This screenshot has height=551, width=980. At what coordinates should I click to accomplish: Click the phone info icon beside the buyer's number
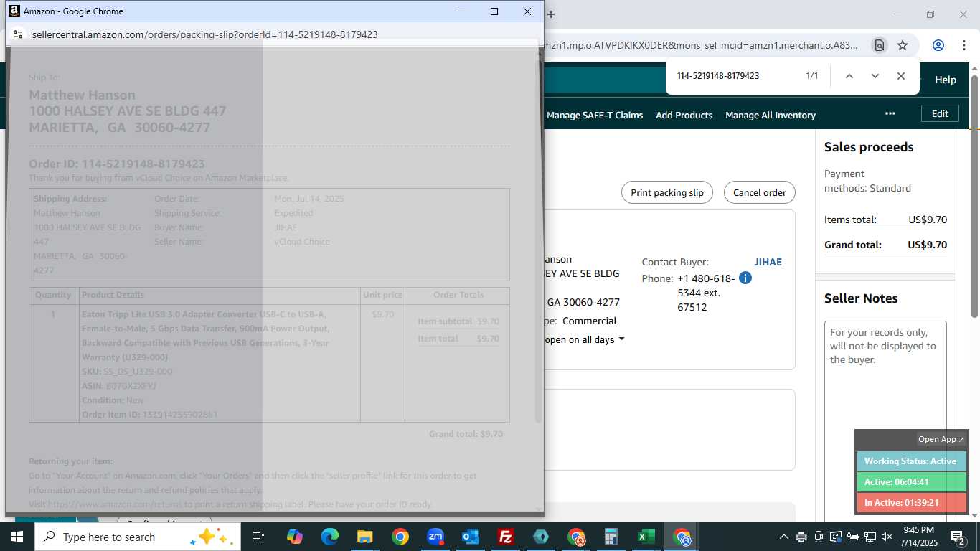coord(745,278)
